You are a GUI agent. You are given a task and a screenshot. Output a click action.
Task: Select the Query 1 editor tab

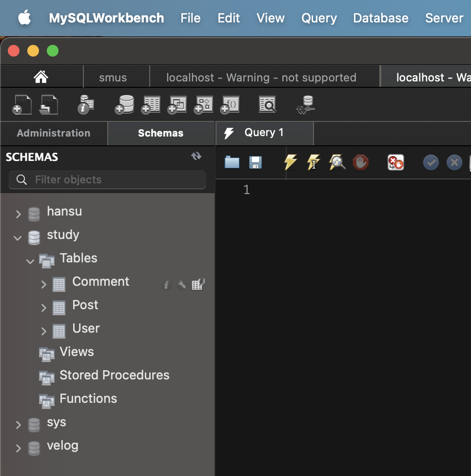click(x=264, y=133)
